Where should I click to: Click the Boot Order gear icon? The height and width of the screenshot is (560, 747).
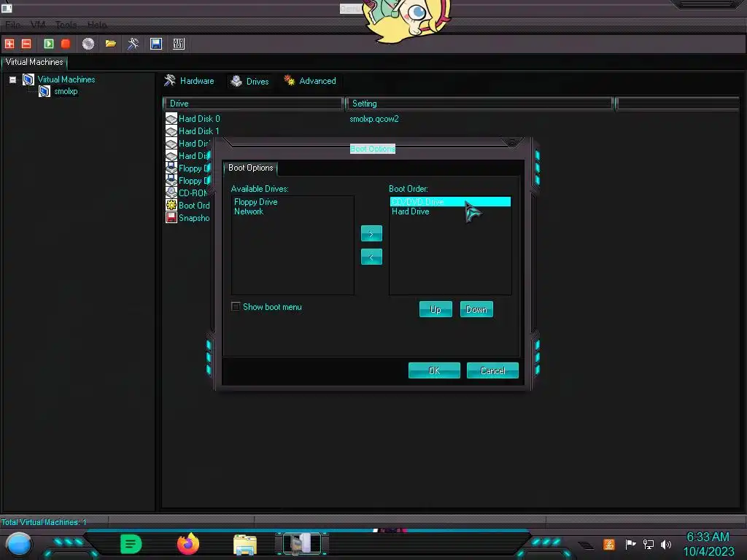[171, 205]
